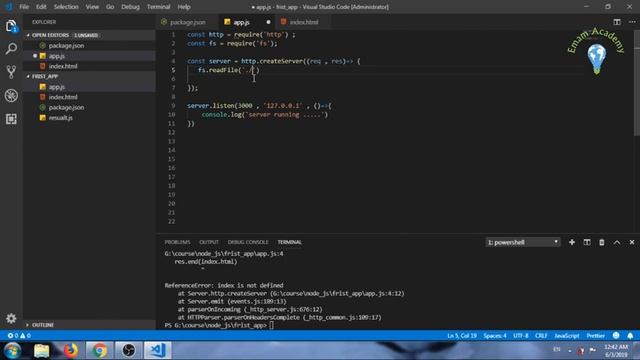Open the Explorer view in activity bar
The width and height of the screenshot is (640, 360).
coord(11,27)
